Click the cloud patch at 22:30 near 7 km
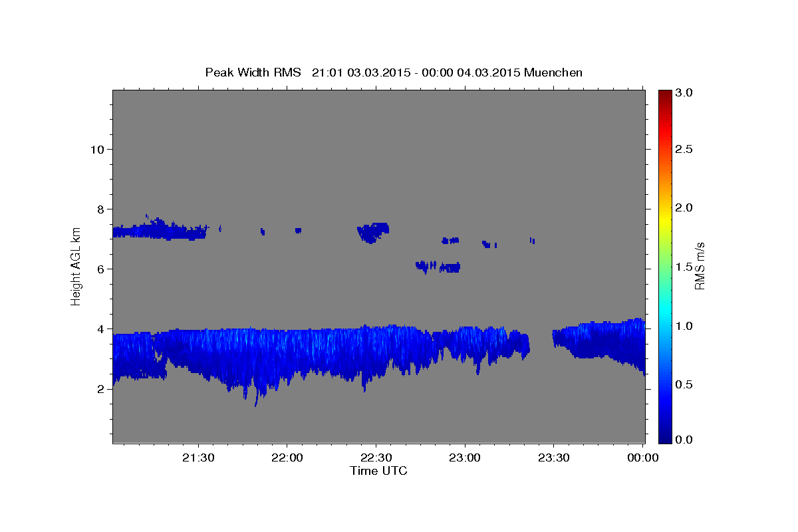This screenshot has height=532, width=798. tap(372, 232)
